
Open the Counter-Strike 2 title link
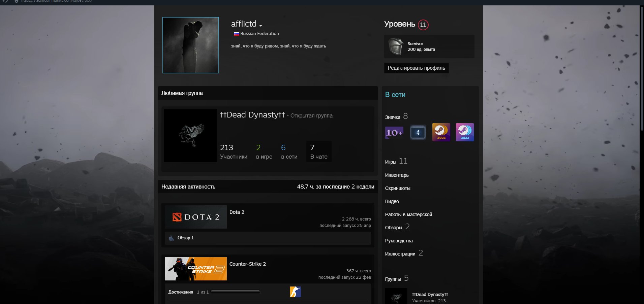pyautogui.click(x=248, y=264)
